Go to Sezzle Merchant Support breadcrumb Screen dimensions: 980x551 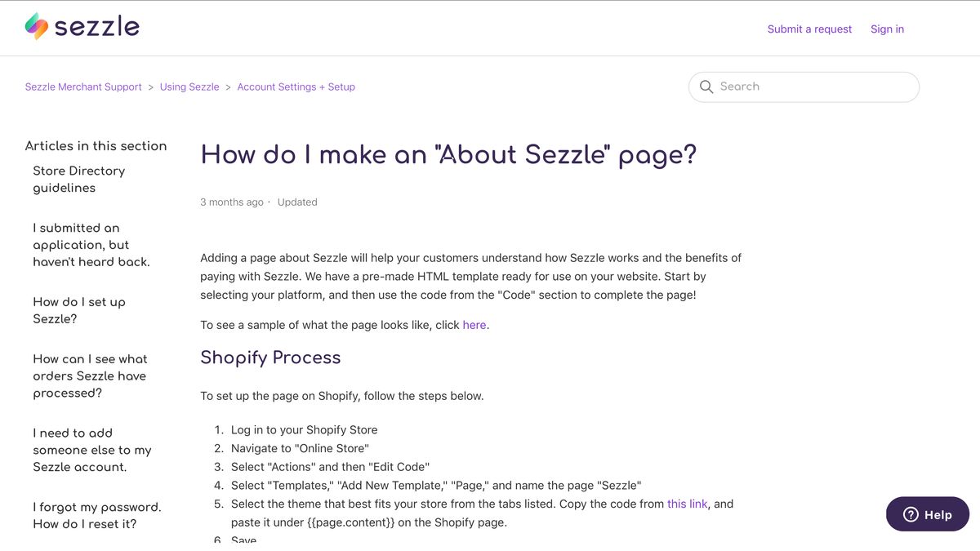pyautogui.click(x=83, y=87)
